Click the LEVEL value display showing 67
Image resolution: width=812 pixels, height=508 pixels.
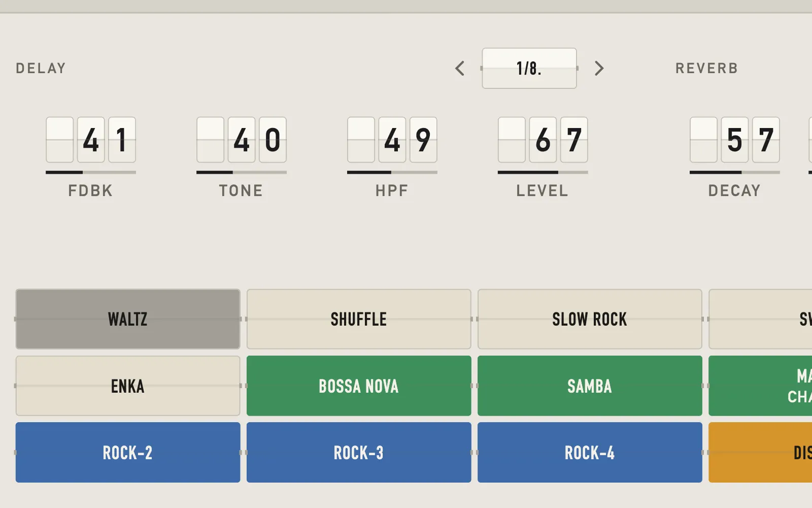[x=543, y=140]
